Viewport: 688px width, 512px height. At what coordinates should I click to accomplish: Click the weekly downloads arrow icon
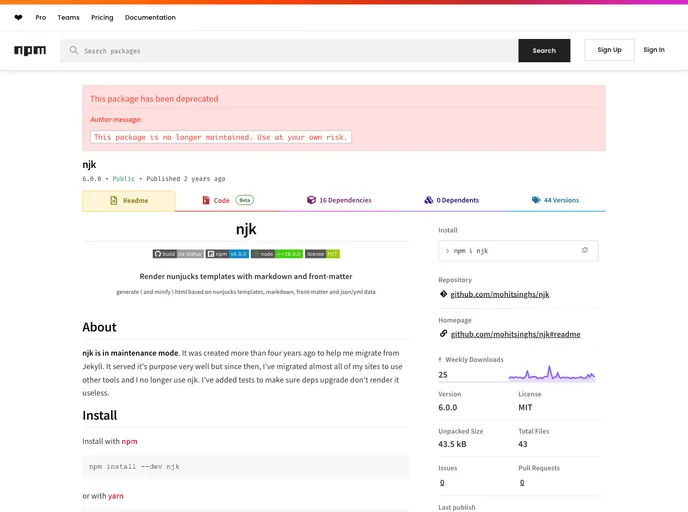pyautogui.click(x=440, y=359)
